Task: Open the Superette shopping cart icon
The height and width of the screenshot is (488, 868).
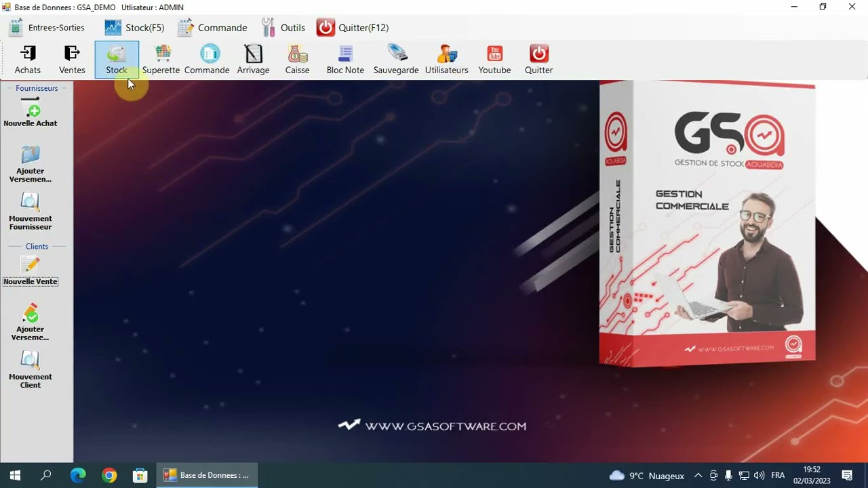Action: (161, 60)
